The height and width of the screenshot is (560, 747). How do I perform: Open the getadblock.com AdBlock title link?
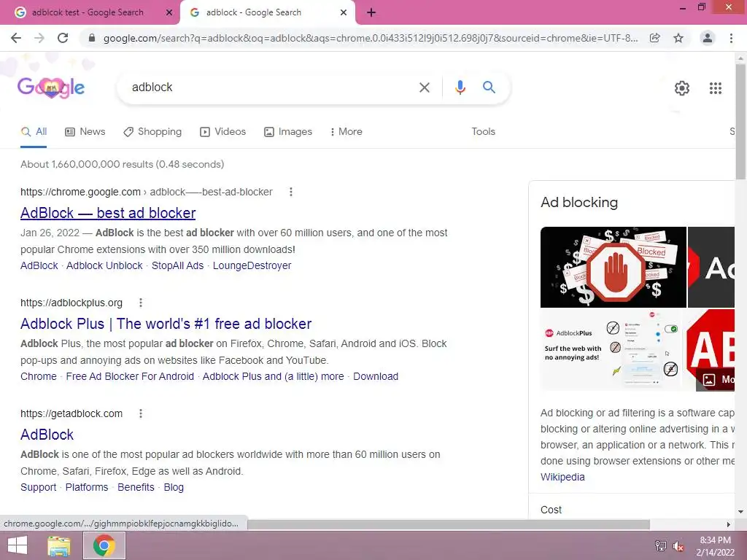click(x=47, y=435)
